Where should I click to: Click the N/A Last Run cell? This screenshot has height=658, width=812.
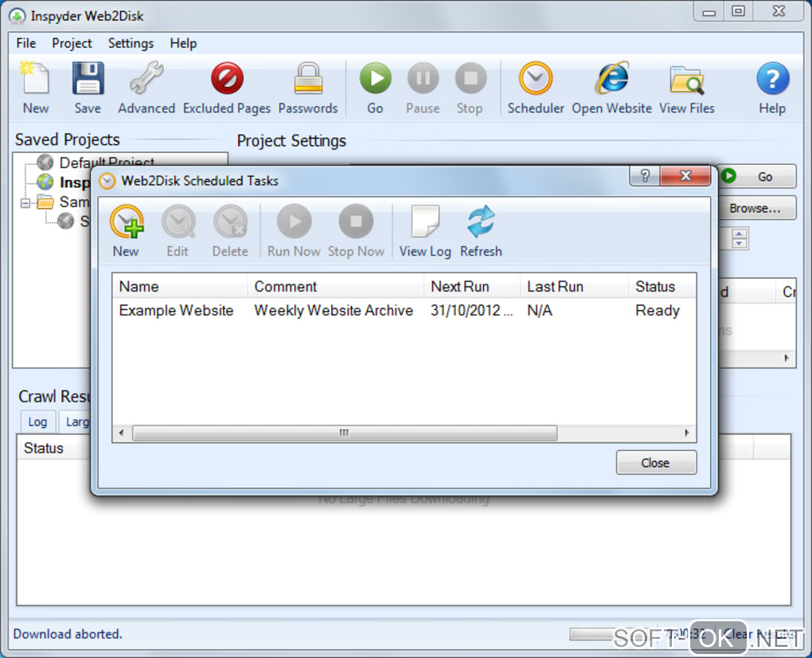coord(540,311)
